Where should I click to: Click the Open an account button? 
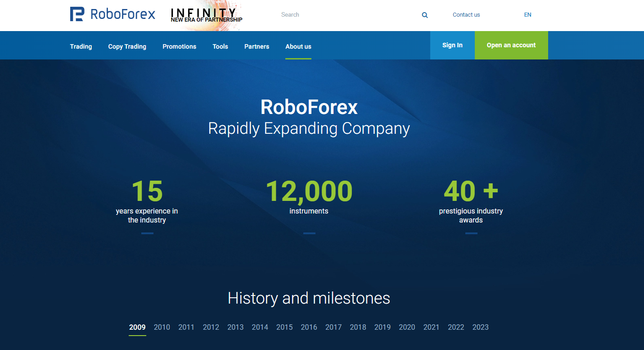(x=511, y=45)
